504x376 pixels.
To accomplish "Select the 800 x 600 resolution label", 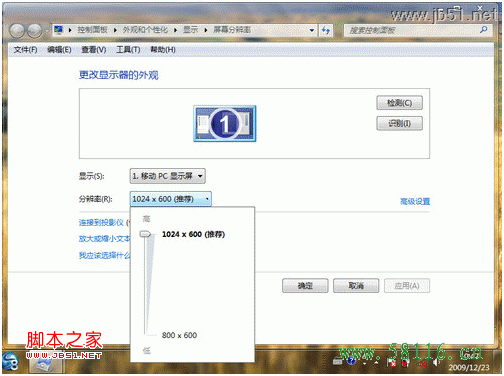I will pos(179,335).
